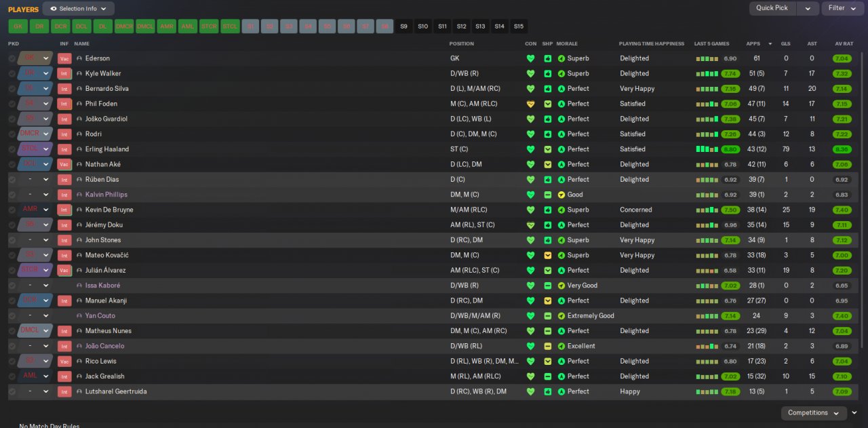The width and height of the screenshot is (868, 428).
Task: Click Nathan Aké's Vac info badge
Action: (64, 164)
